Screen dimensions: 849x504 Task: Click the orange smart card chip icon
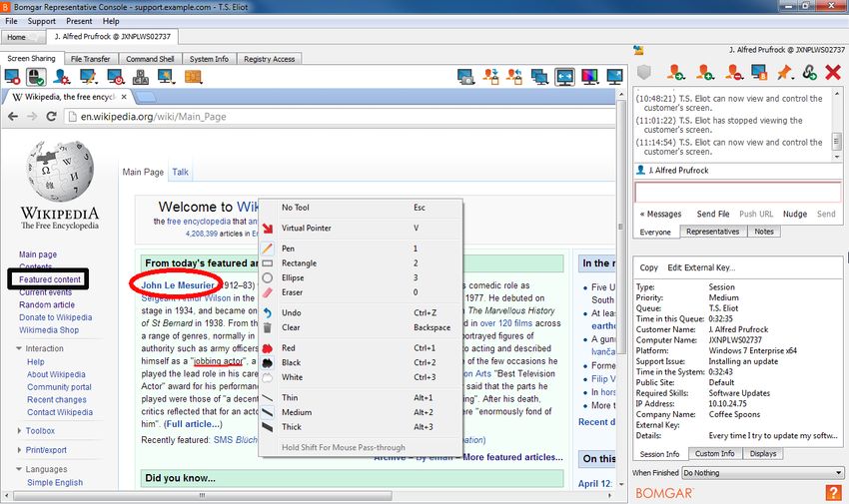[193, 77]
